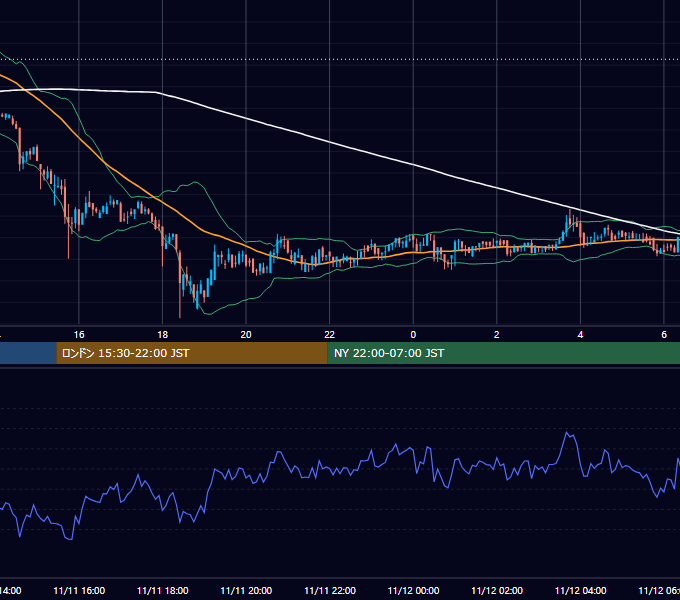The height and width of the screenshot is (600, 680).
Task: Click the hour 16 axis label
Action: (79, 335)
